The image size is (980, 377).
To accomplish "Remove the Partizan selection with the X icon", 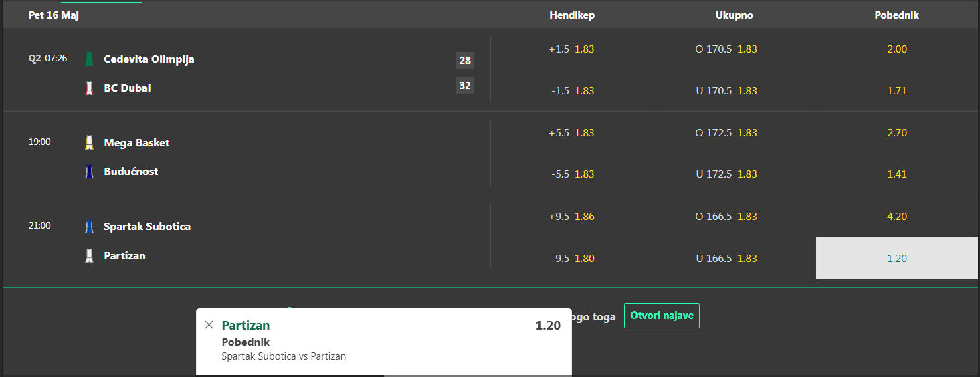I will pos(209,325).
